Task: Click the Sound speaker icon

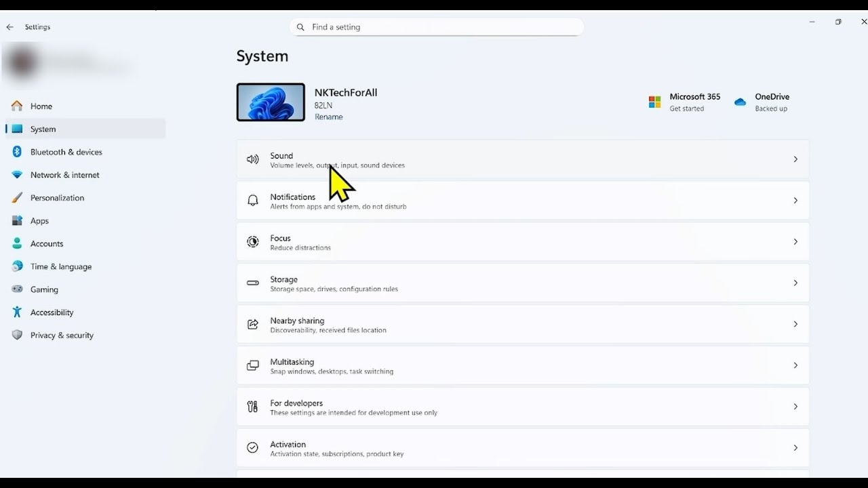Action: click(253, 159)
